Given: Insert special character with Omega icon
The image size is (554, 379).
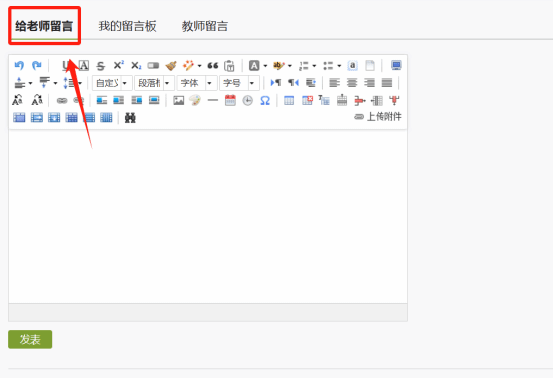Looking at the screenshot, I should click(x=265, y=101).
